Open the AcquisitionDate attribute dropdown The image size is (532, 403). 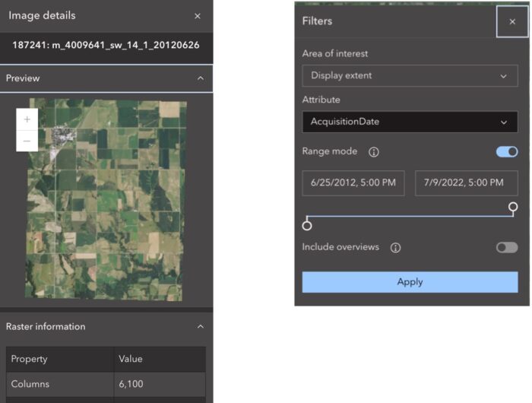tap(410, 122)
